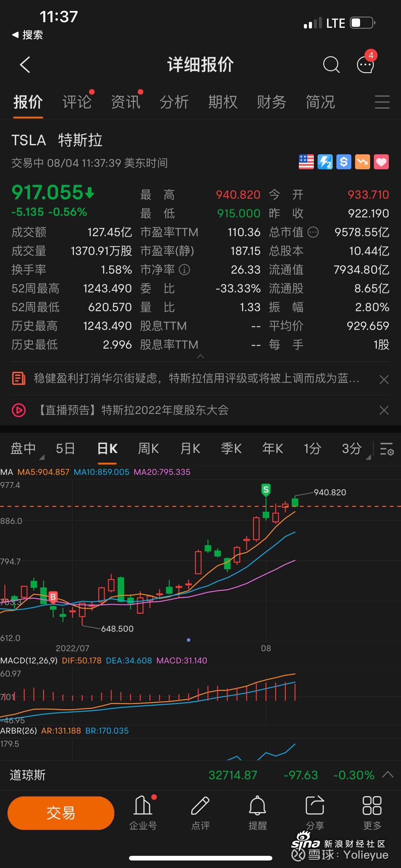Tap the 52周最高 value 1243.490
This screenshot has height=868, width=401.
pyautogui.click(x=107, y=288)
